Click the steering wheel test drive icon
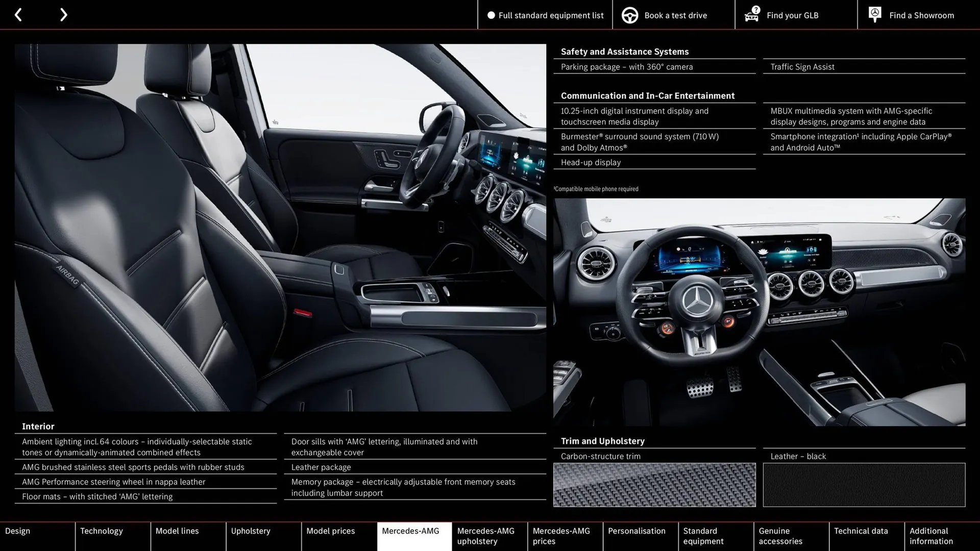The image size is (980, 551). pos(629,15)
